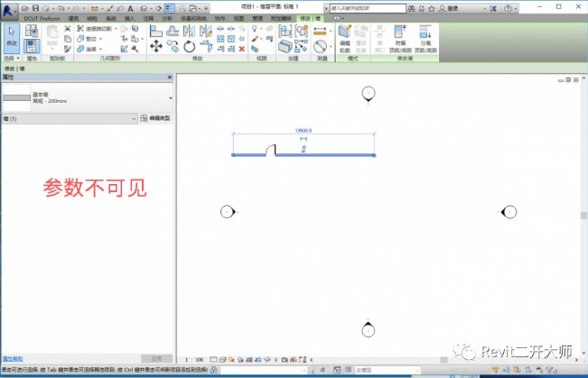Image resolution: width=588 pixels, height=378 pixels.
Task: Click the 附着 顶部/底部 attach button
Action: pyautogui.click(x=400, y=39)
